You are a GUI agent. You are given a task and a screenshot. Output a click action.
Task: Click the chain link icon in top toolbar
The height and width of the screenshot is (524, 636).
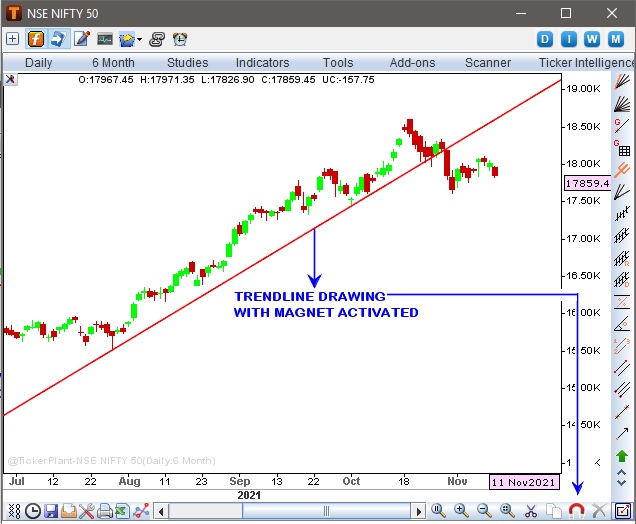[157, 39]
